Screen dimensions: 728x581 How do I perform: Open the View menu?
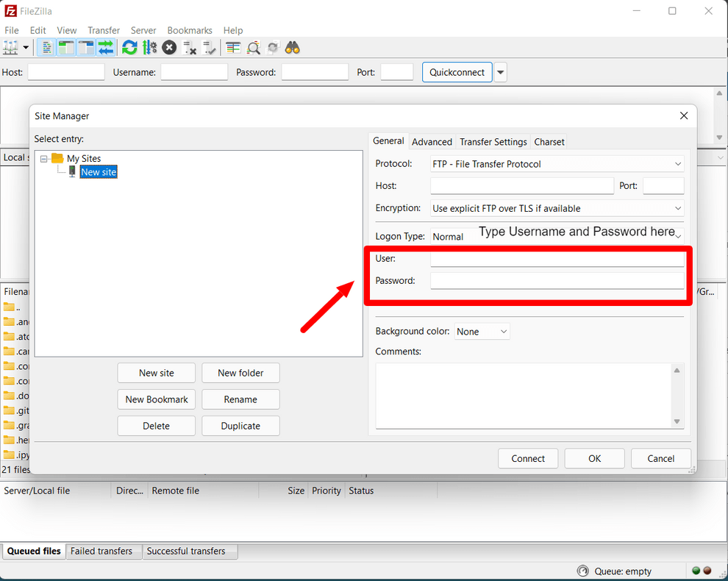67,30
